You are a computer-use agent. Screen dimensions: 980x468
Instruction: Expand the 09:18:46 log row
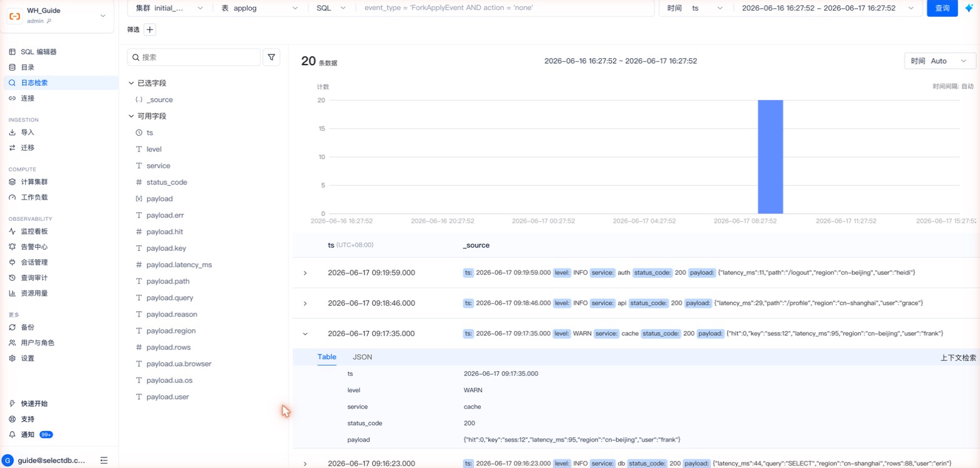tap(305, 303)
